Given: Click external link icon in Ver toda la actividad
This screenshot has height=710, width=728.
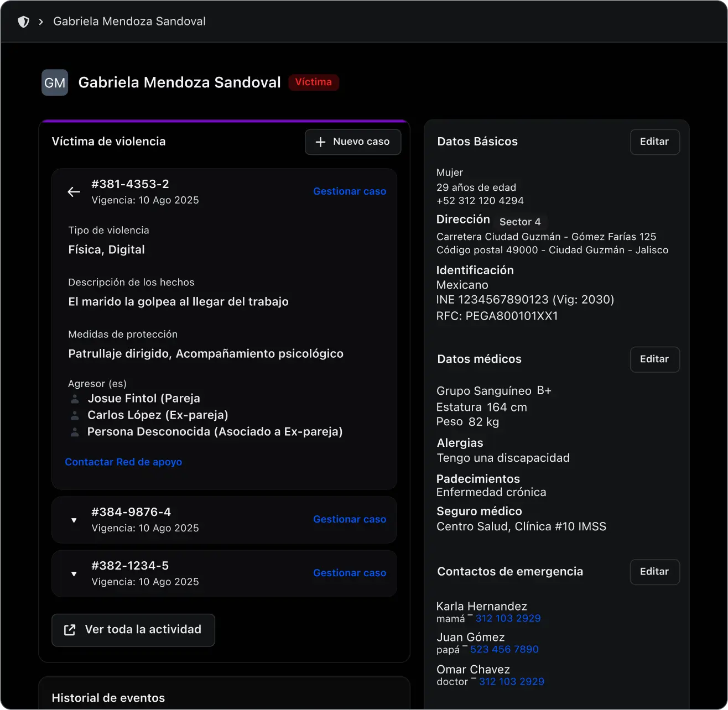Looking at the screenshot, I should [x=70, y=630].
